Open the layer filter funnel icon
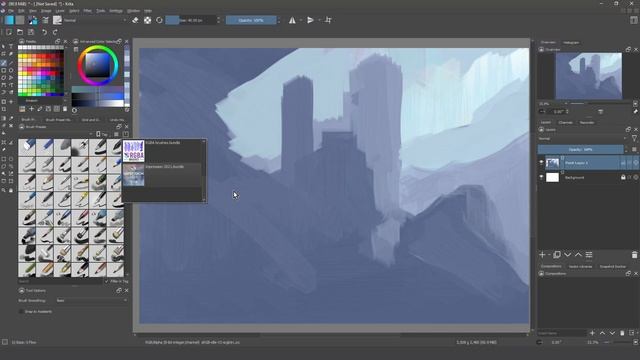Image resolution: width=640 pixels, height=360 pixels. (634, 138)
